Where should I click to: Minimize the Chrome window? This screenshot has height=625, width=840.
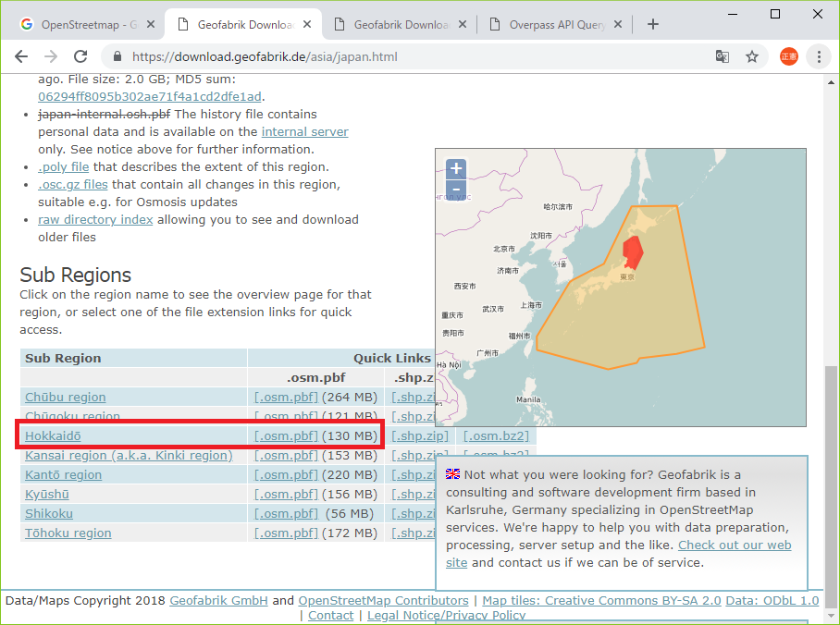point(733,14)
